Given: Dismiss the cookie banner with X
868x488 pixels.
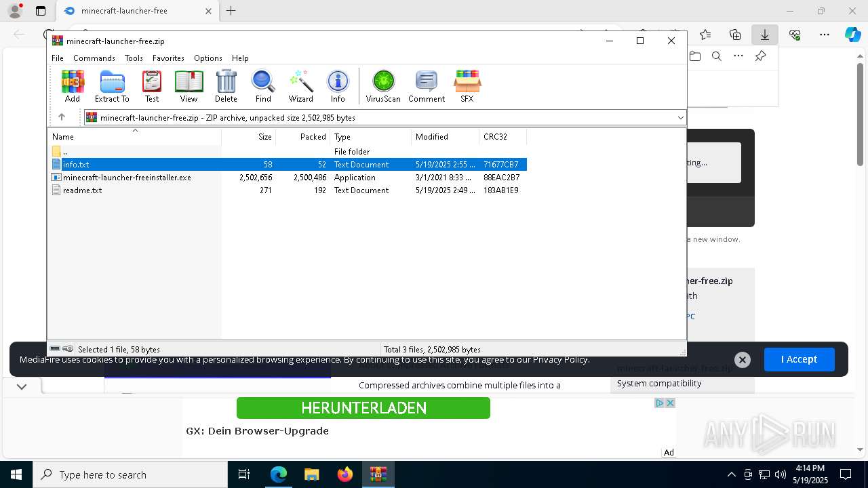Looking at the screenshot, I should [743, 360].
